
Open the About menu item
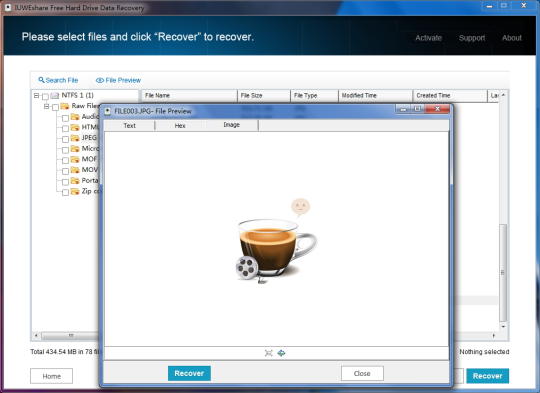(x=512, y=38)
